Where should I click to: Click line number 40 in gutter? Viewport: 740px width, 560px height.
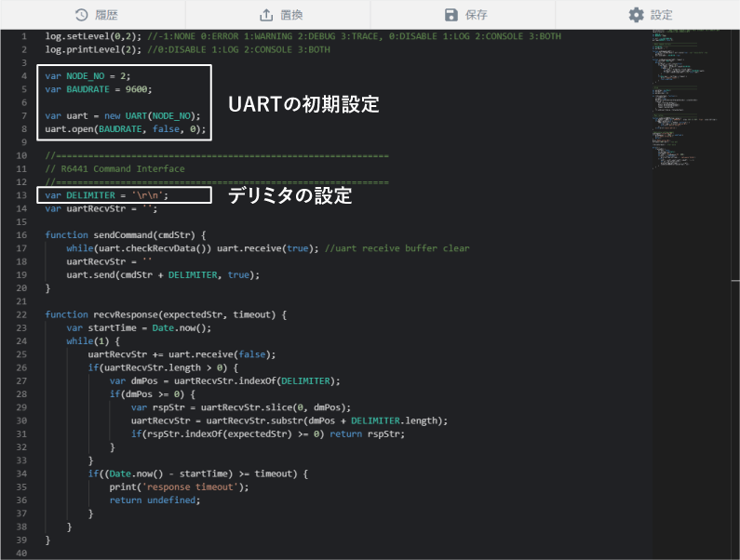[21, 553]
